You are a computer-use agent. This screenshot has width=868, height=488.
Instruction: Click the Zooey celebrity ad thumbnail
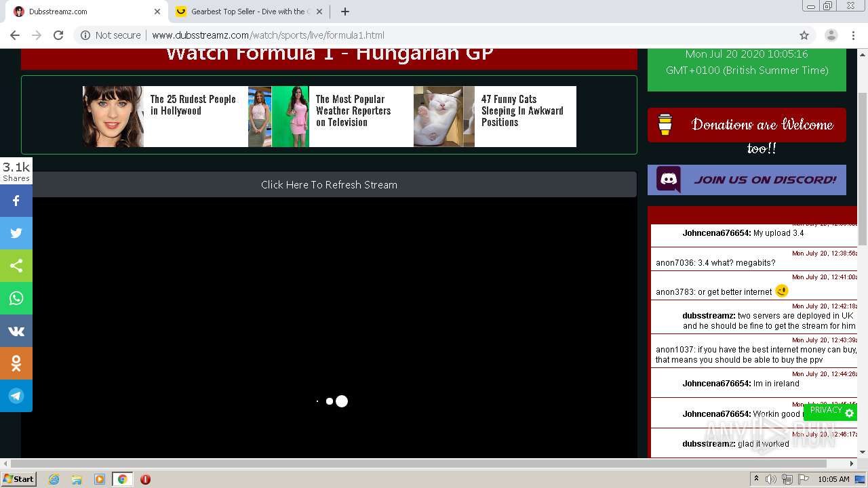113,117
